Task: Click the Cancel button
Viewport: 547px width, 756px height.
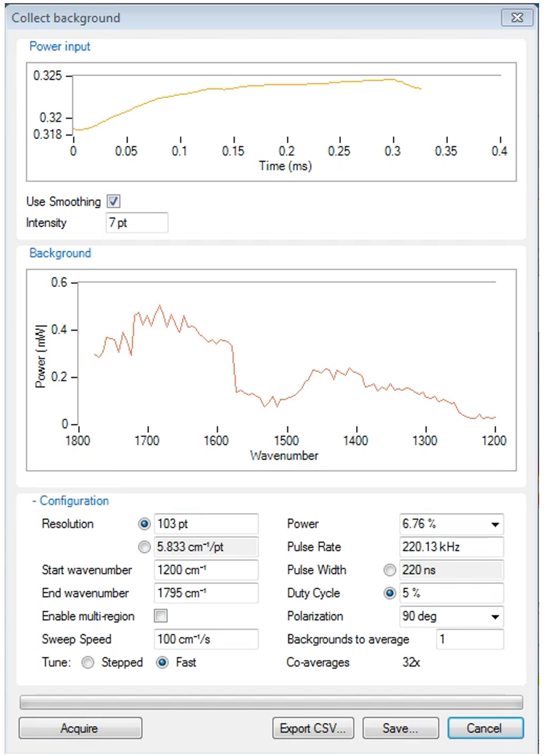Action: (x=485, y=728)
